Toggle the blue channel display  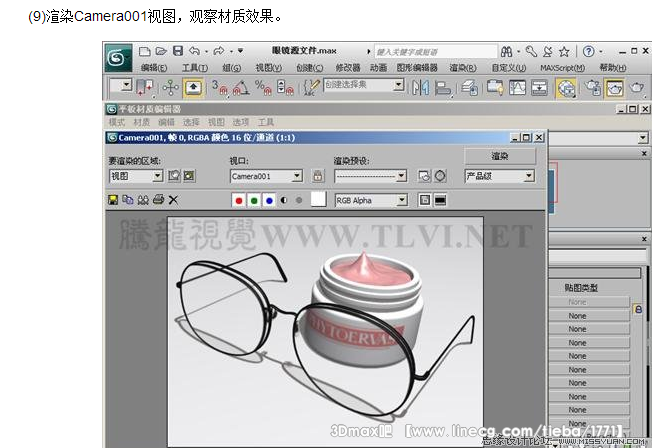pyautogui.click(x=269, y=200)
